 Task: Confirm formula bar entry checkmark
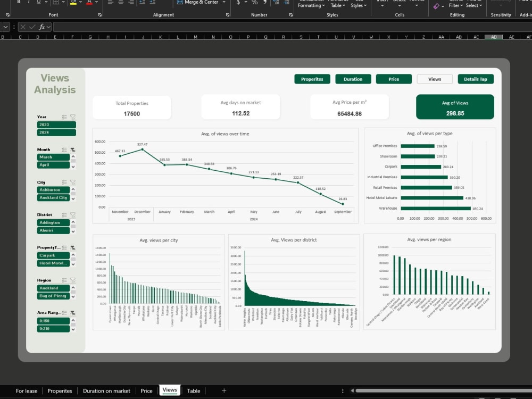[x=32, y=27]
